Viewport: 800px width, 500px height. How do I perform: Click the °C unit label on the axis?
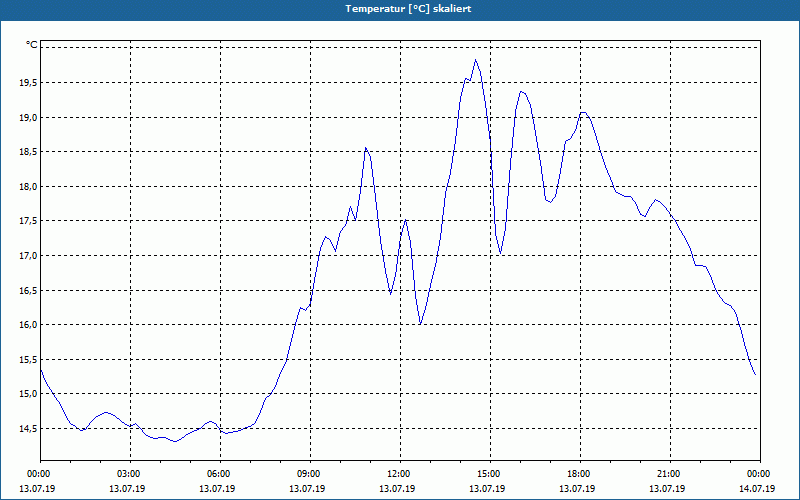coord(32,45)
